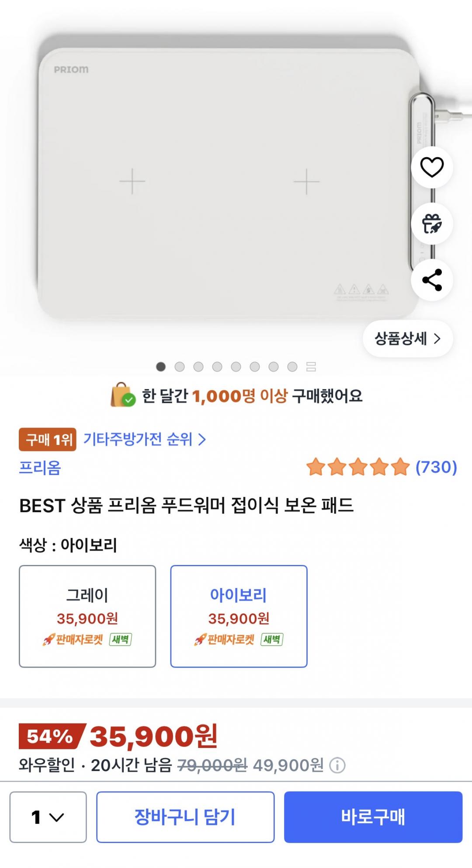472x868 pixels.
Task: Tap the 구매 1위 ranking badge
Action: (48, 439)
